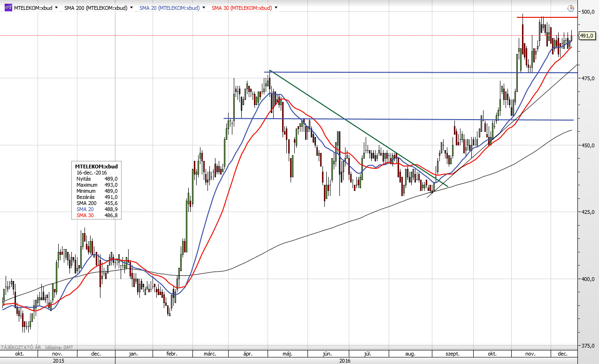Click the Maximum 493,0 row
The width and height of the screenshot is (599, 364).
(97, 185)
